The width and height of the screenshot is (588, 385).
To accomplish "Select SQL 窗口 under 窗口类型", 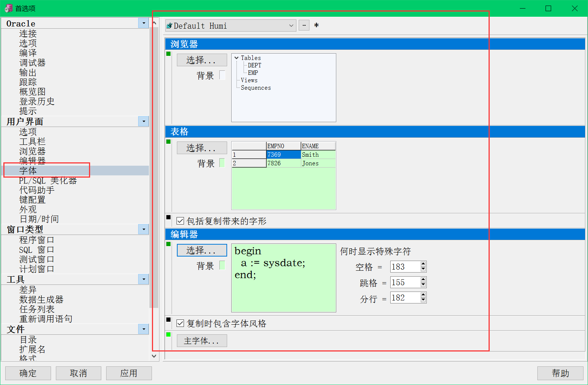I will pos(37,249).
